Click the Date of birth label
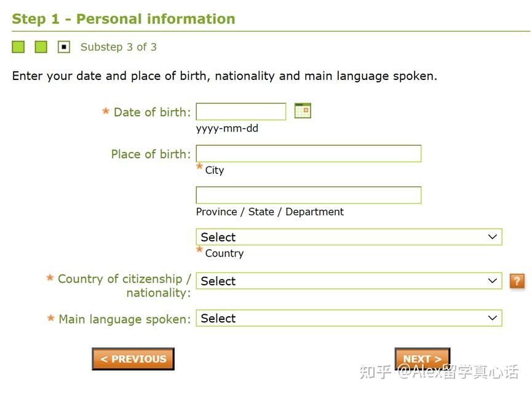 [152, 112]
